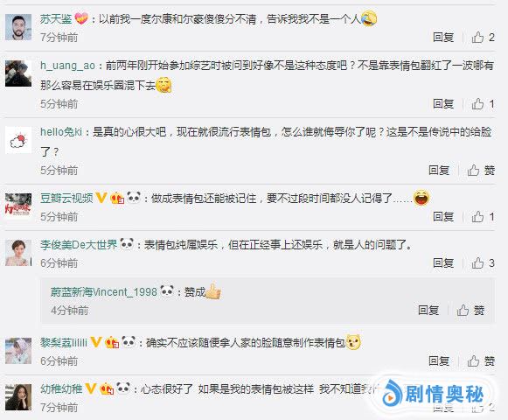Click 幼稚幼稚 username link
Screen dimensions: 508x420
point(61,388)
